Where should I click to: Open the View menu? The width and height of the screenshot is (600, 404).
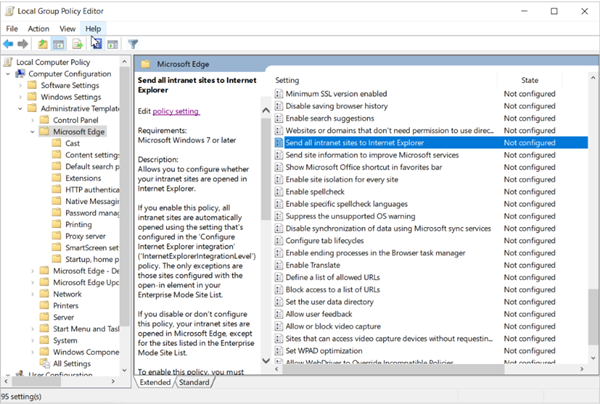pos(67,29)
